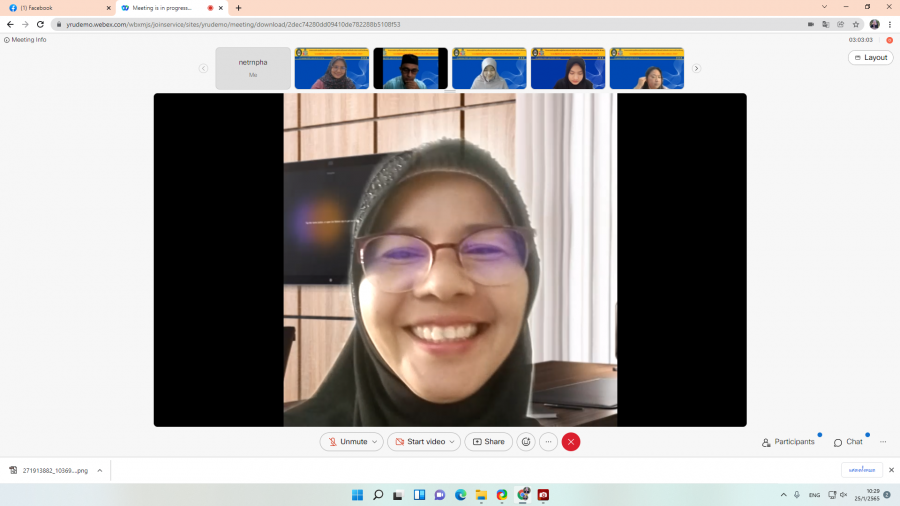Viewport: 900px width, 506px height.
Task: Open Meeting info
Action: pos(25,40)
